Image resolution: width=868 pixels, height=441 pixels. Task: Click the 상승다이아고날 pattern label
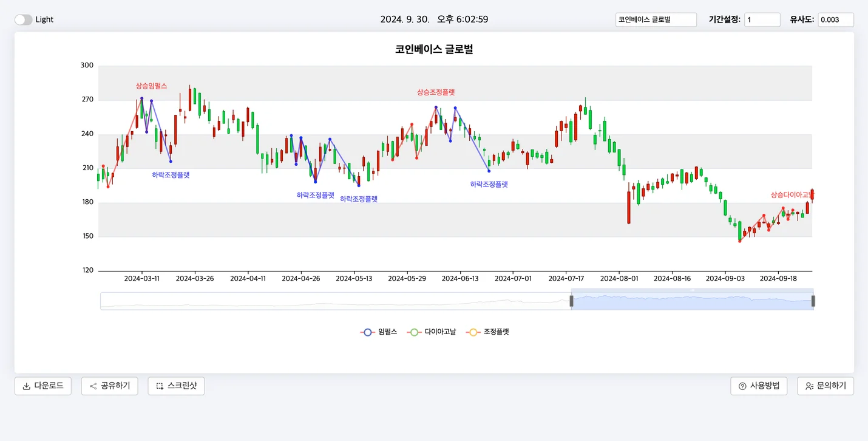792,195
